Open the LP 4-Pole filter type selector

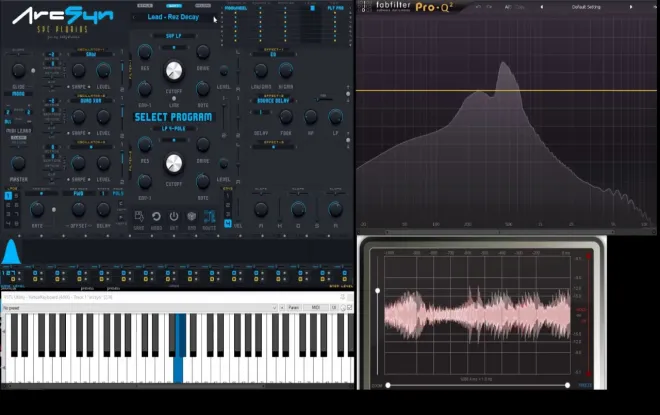click(x=173, y=129)
